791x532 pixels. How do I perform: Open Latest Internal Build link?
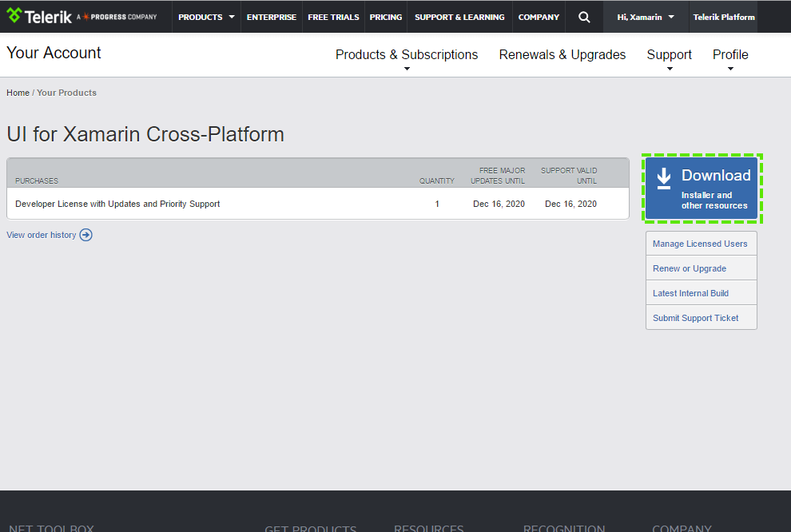click(x=702, y=293)
